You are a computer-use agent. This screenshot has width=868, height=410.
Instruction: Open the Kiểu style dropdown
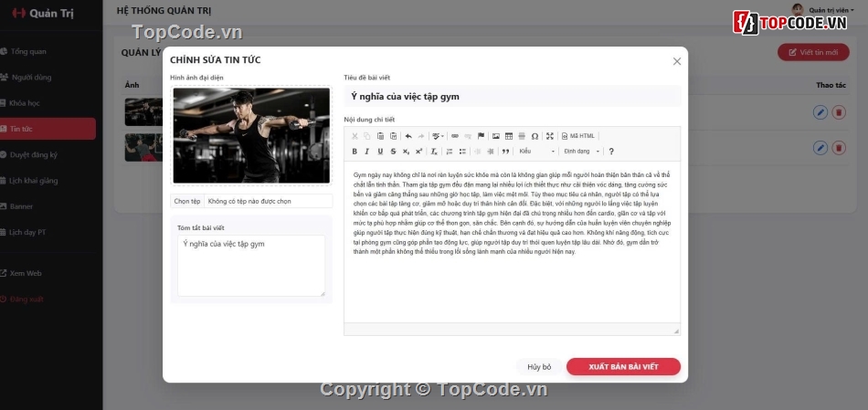536,152
